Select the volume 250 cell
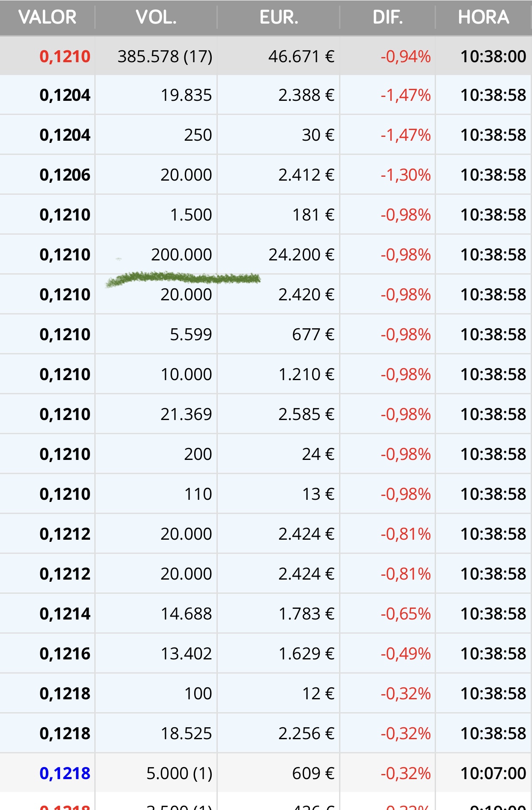This screenshot has width=532, height=810. coord(198,135)
